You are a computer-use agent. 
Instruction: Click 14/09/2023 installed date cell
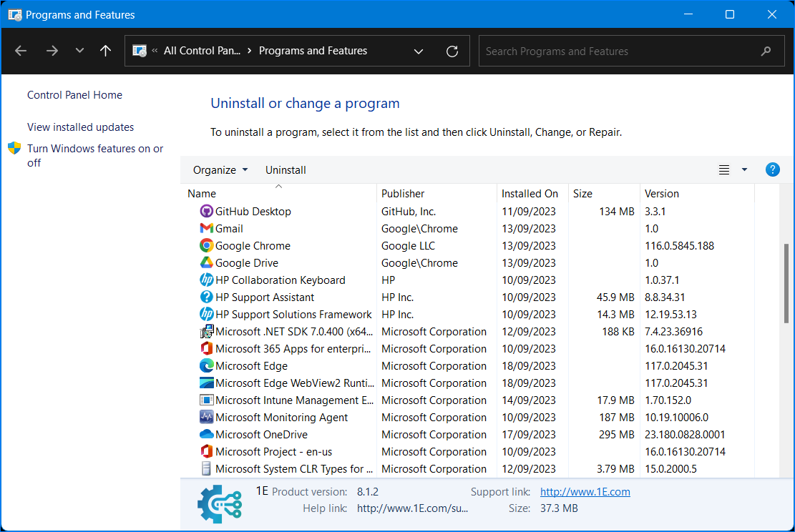click(x=528, y=400)
